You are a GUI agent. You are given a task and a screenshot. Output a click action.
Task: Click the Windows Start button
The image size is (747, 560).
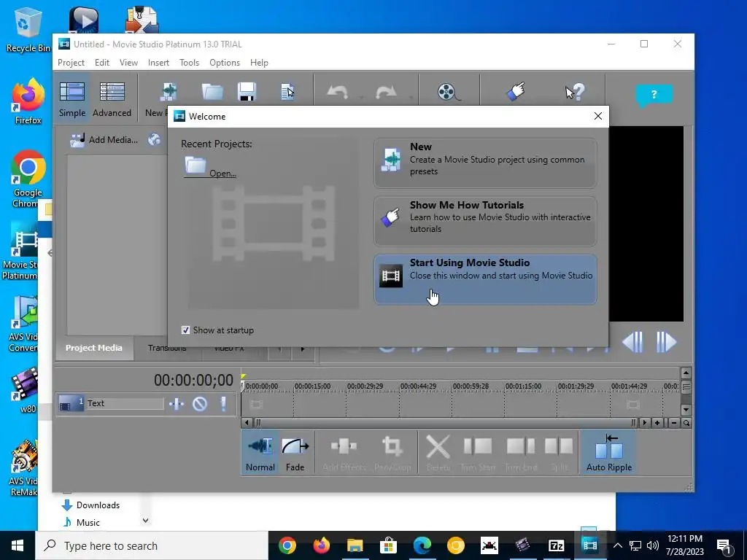(18, 545)
